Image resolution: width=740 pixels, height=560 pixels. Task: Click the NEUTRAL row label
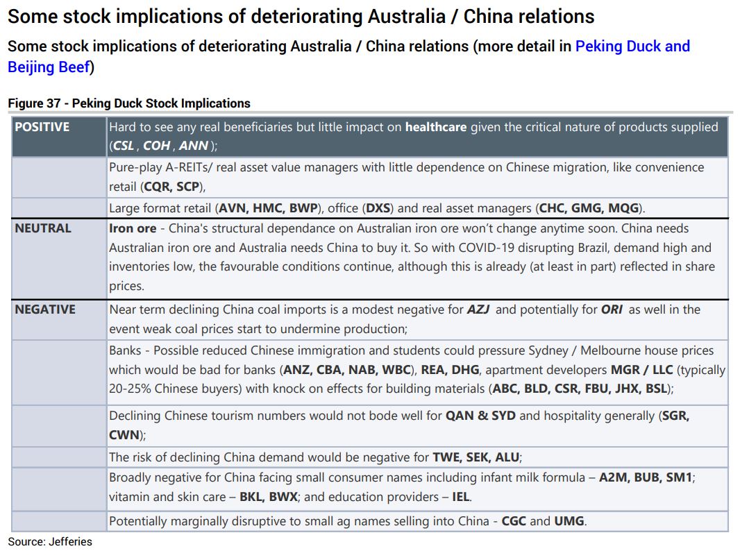[x=43, y=228]
